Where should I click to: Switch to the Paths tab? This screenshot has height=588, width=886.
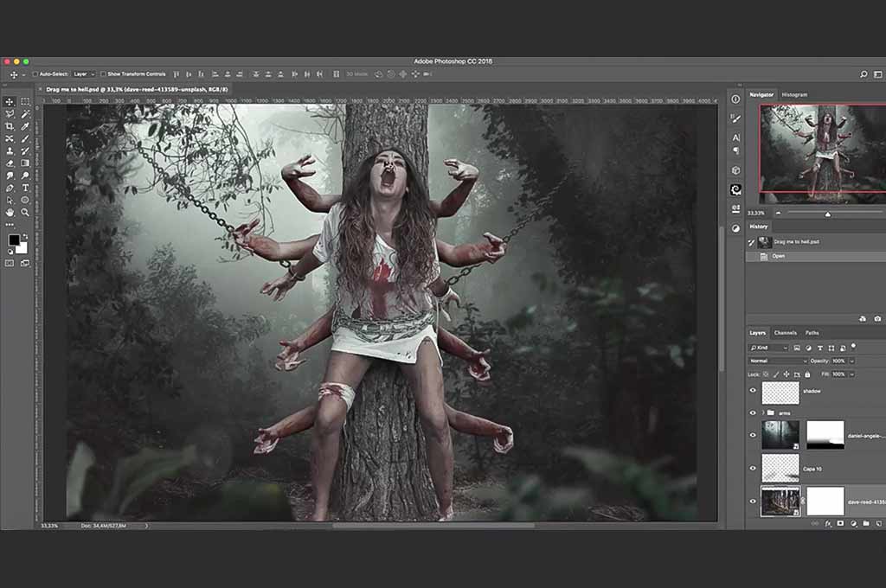pyautogui.click(x=812, y=333)
